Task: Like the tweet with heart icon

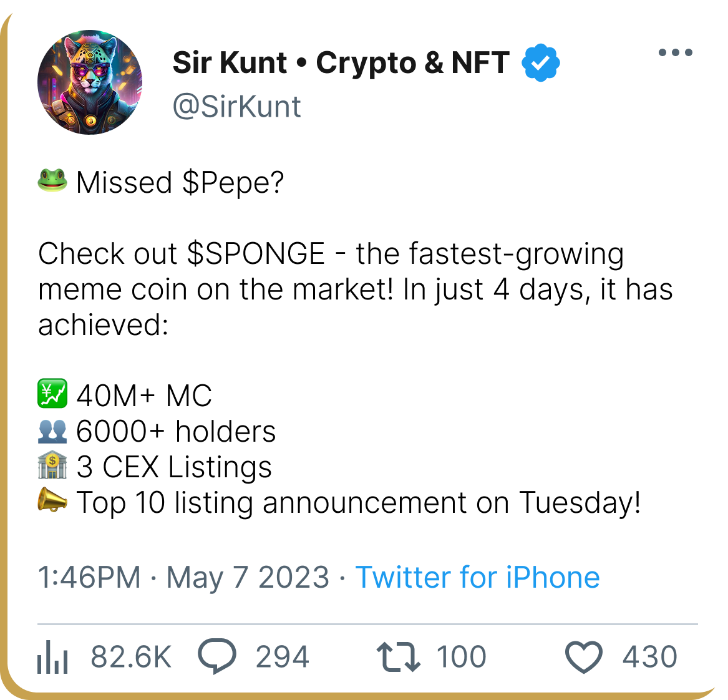Action: coord(583,658)
